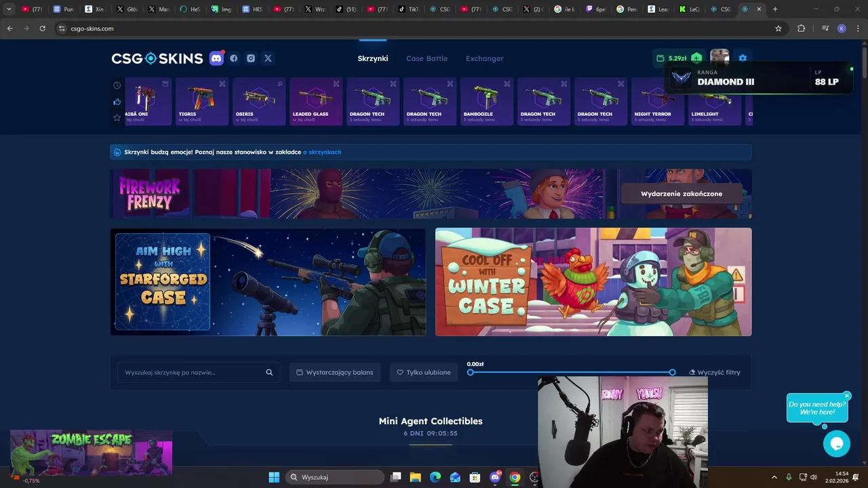
Task: Open a new browser tab with plus
Action: click(x=775, y=9)
